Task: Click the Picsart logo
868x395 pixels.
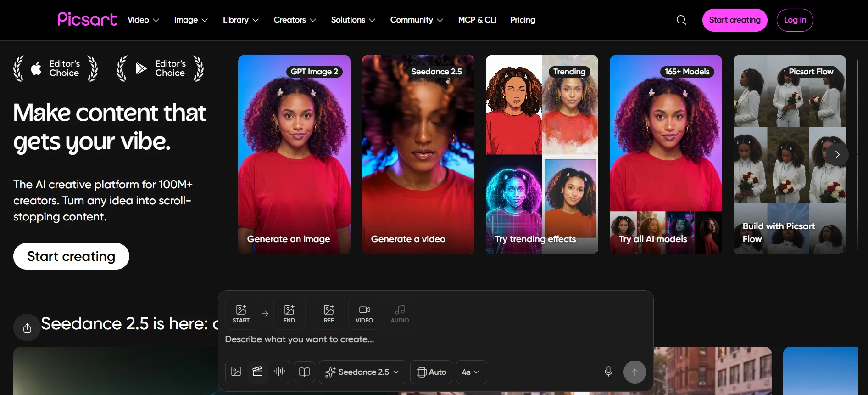Action: 87,19
